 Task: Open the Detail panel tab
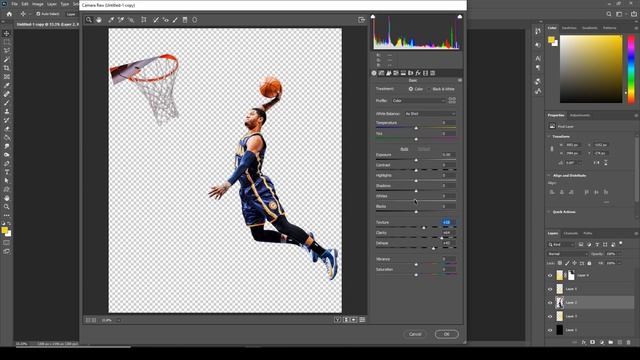pos(389,73)
